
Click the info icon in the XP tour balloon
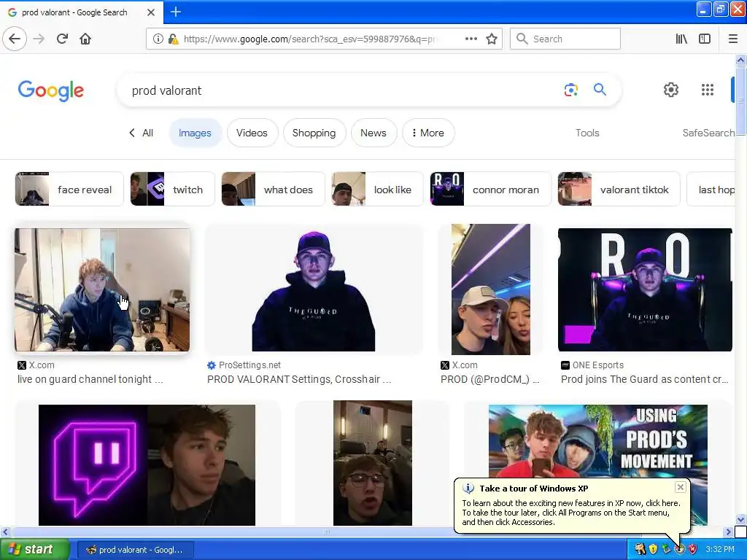pos(468,489)
